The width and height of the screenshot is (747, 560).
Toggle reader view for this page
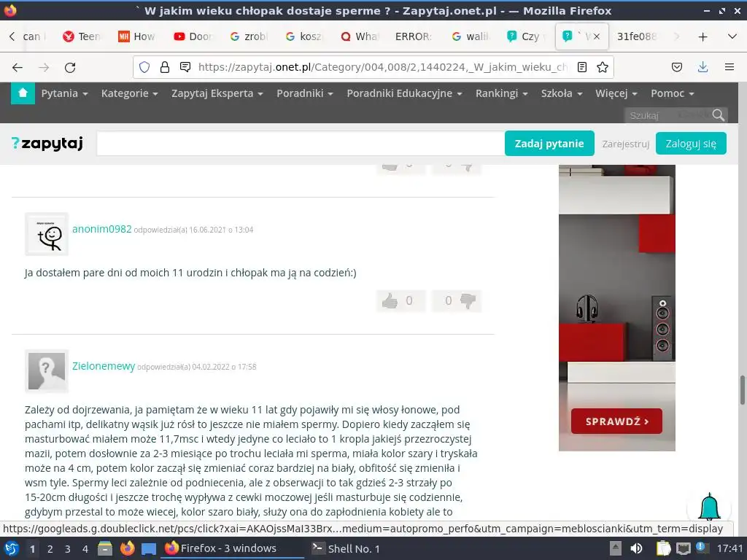(x=581, y=67)
